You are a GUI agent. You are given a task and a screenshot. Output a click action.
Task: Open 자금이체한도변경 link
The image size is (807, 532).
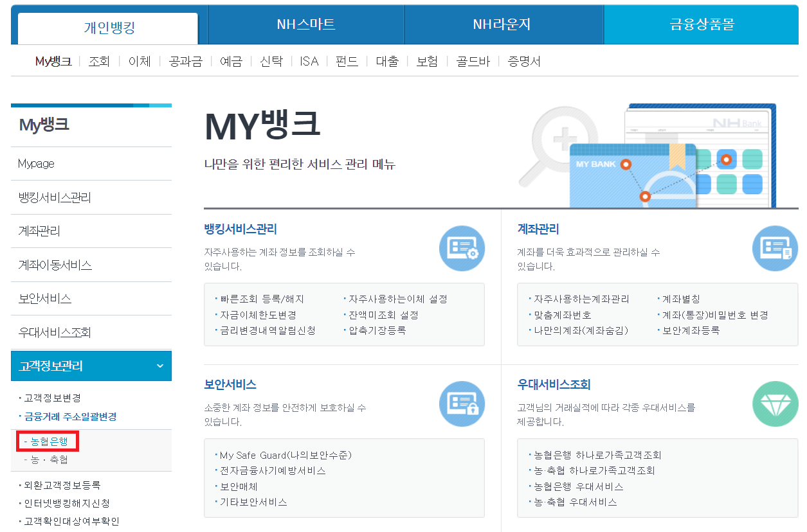258,315
